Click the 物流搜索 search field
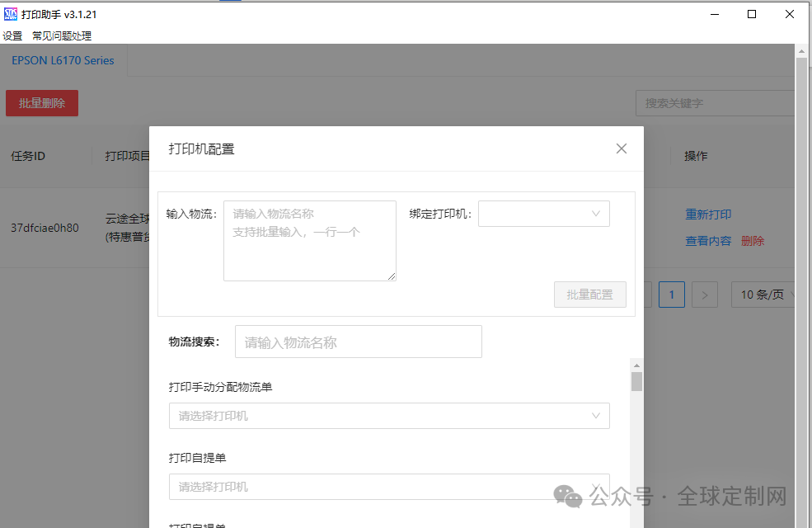 (x=358, y=341)
